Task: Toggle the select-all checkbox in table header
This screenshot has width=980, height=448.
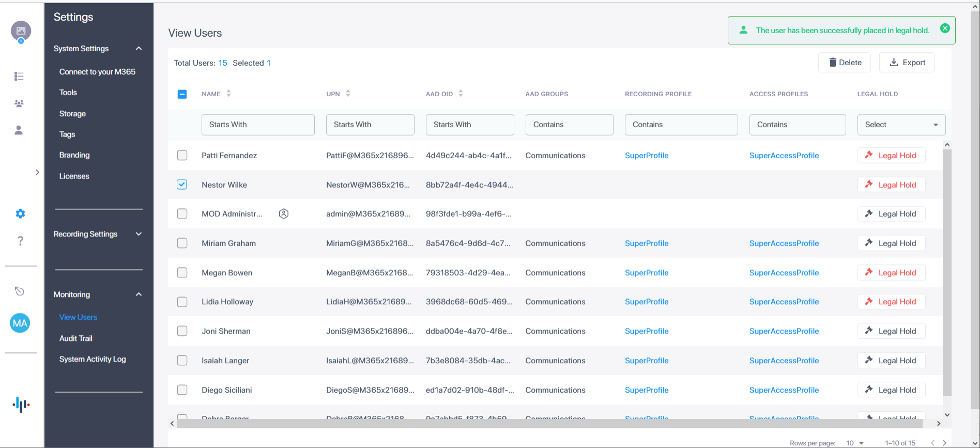Action: pyautogui.click(x=182, y=94)
